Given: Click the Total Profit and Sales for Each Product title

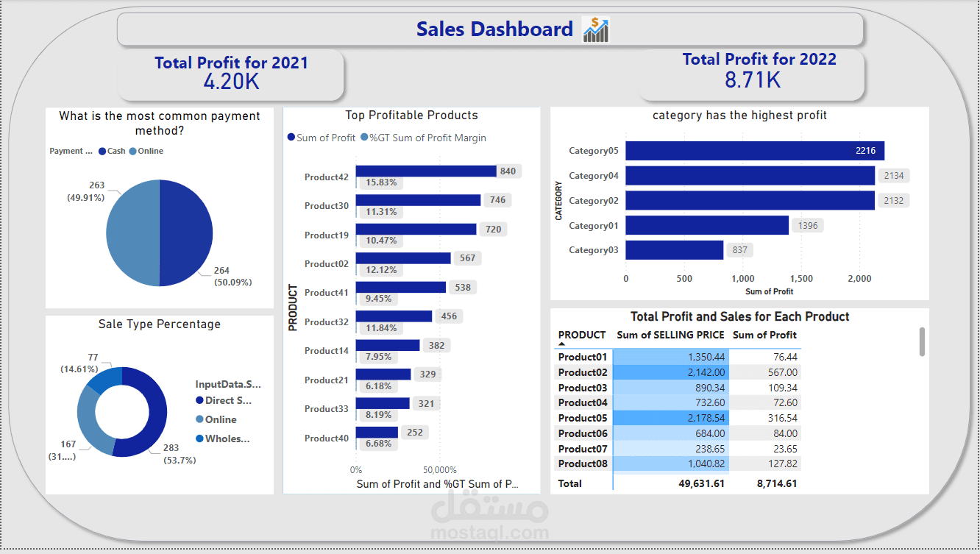Looking at the screenshot, I should tap(740, 316).
